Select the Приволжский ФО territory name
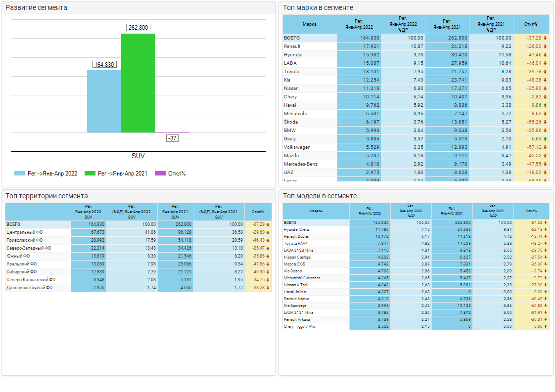 click(x=25, y=240)
